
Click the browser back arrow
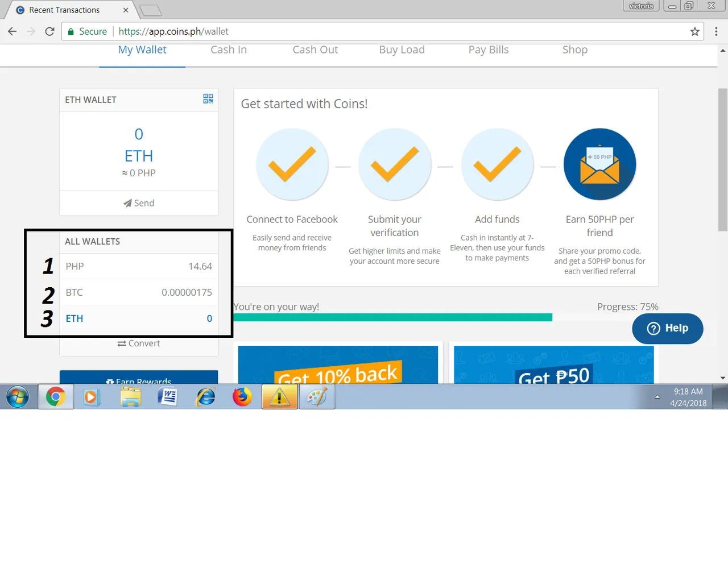pos(13,31)
